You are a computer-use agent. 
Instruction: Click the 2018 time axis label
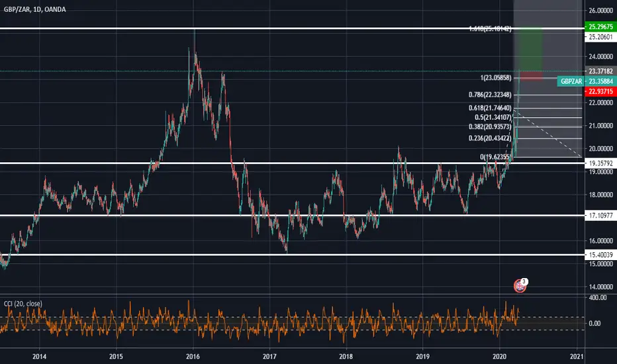[346, 357]
